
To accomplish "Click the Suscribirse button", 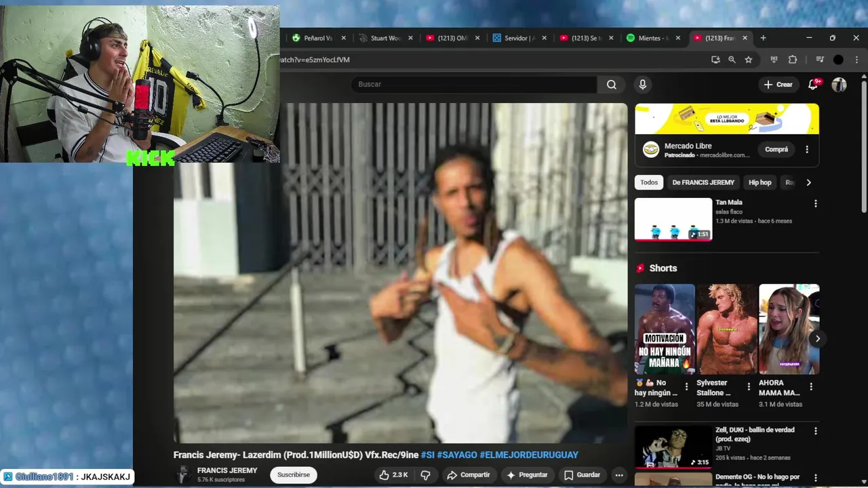I will (x=294, y=475).
